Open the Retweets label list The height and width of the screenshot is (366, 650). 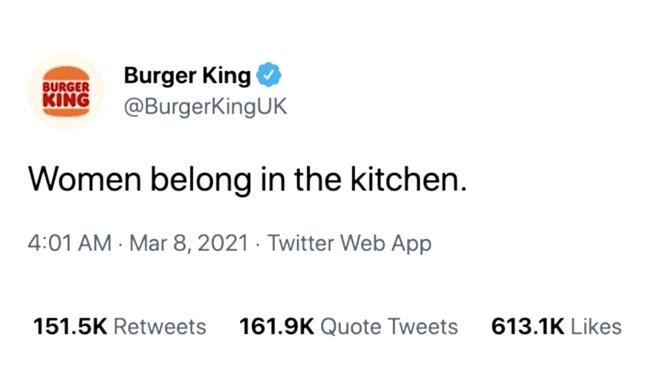coord(160,327)
